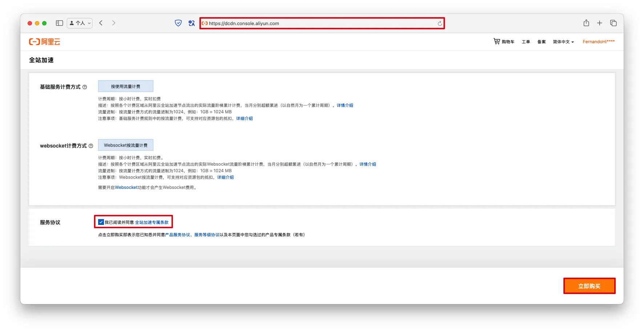Open the shopping cart icon

[496, 41]
